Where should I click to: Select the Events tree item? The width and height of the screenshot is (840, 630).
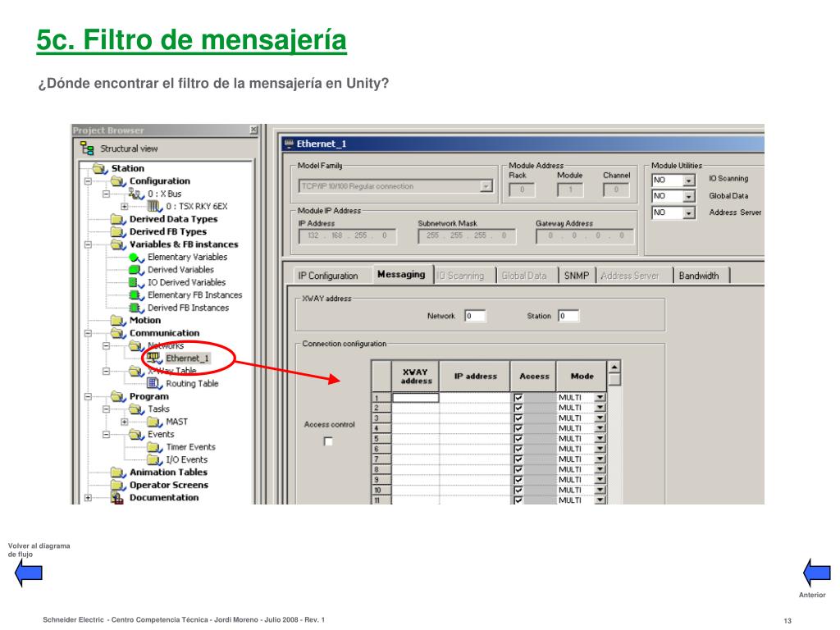[161, 435]
